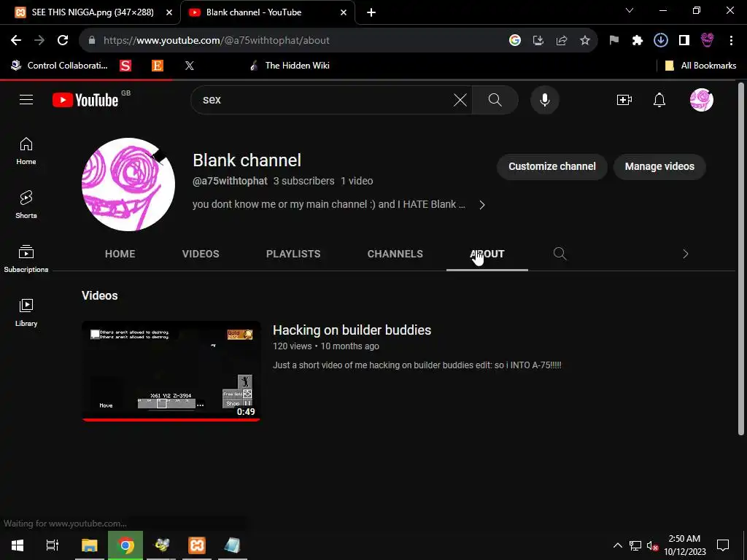Viewport: 747px width, 560px height.
Task: Click the Customize channel button
Action: 552,166
